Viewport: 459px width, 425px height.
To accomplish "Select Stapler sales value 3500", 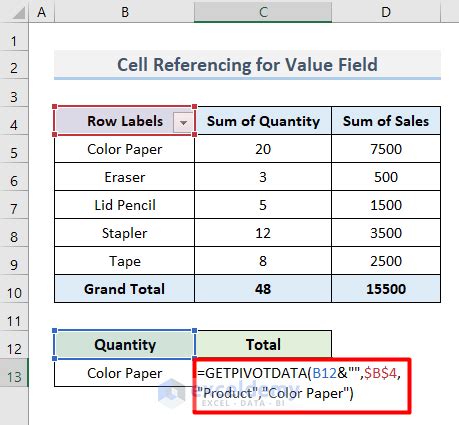I will coord(386,233).
